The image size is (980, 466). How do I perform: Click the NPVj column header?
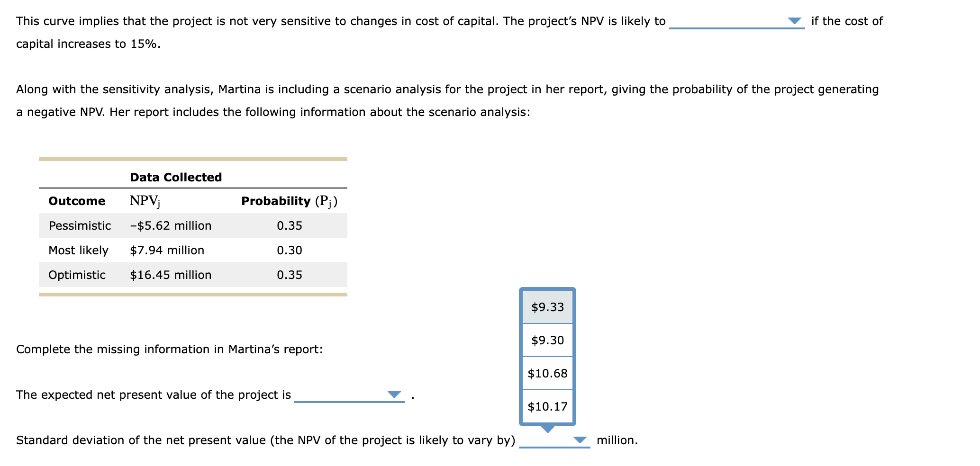click(x=145, y=200)
